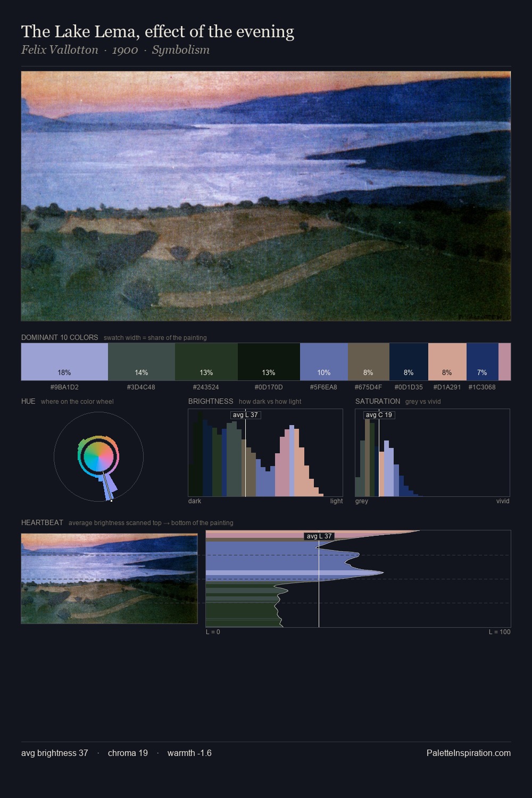
Task: Pick the #D1A291 peach swatch
Action: tap(447, 362)
